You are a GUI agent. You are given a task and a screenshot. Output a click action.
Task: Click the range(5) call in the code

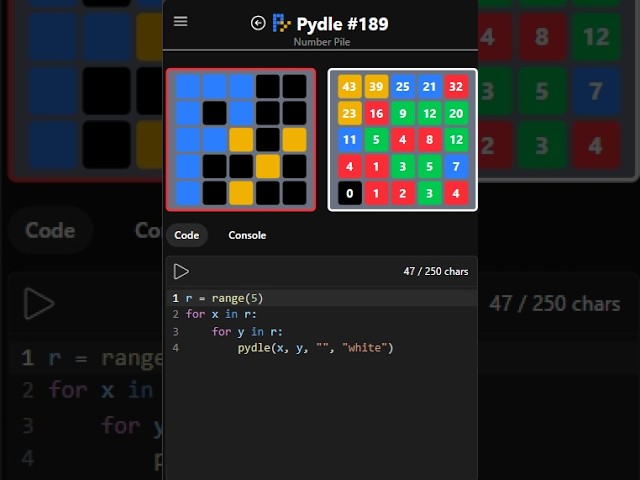238,298
